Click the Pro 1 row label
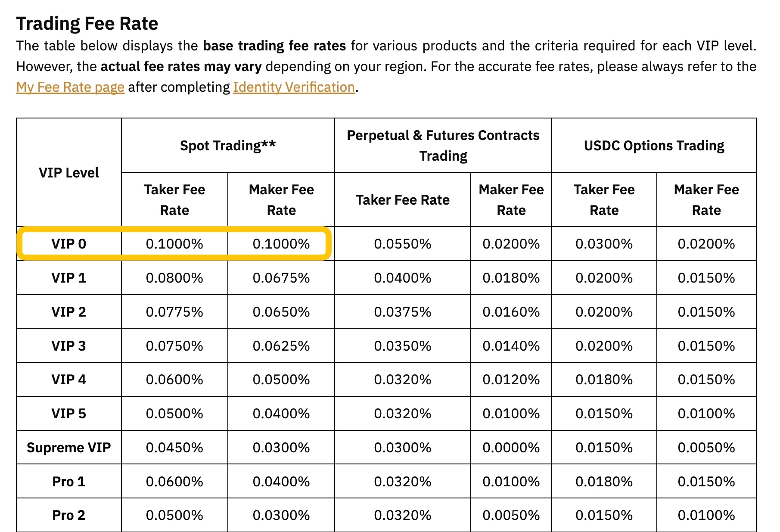780x532 pixels. click(x=69, y=481)
